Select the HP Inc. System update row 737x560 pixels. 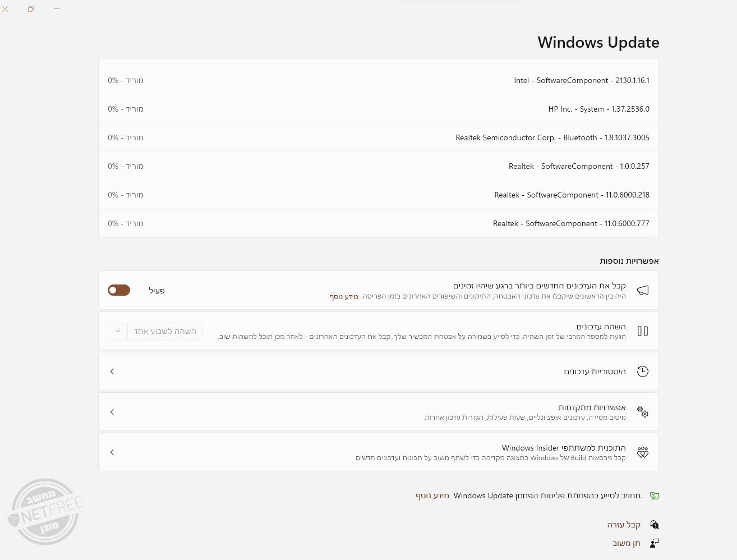click(379, 109)
